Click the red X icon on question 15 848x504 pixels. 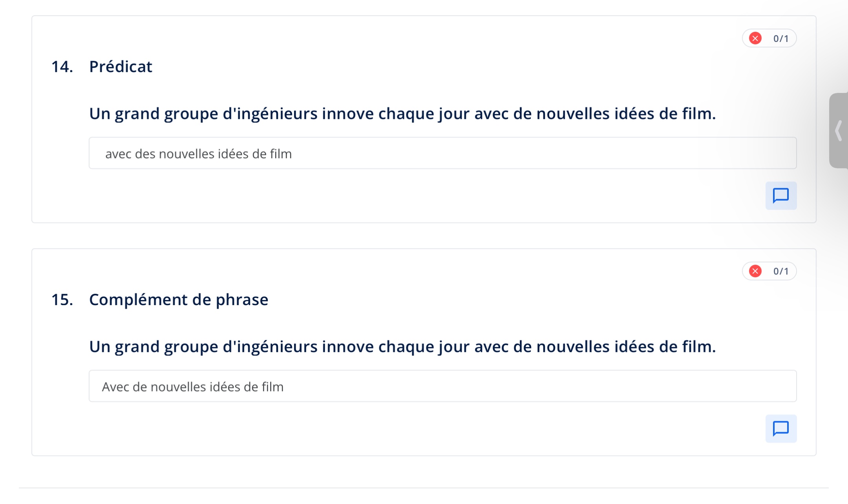755,271
